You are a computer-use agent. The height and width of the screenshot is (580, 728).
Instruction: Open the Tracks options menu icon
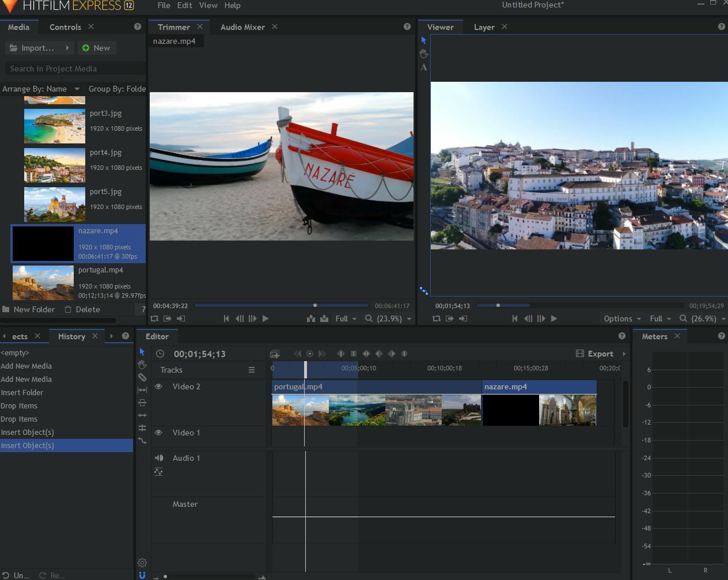[252, 370]
